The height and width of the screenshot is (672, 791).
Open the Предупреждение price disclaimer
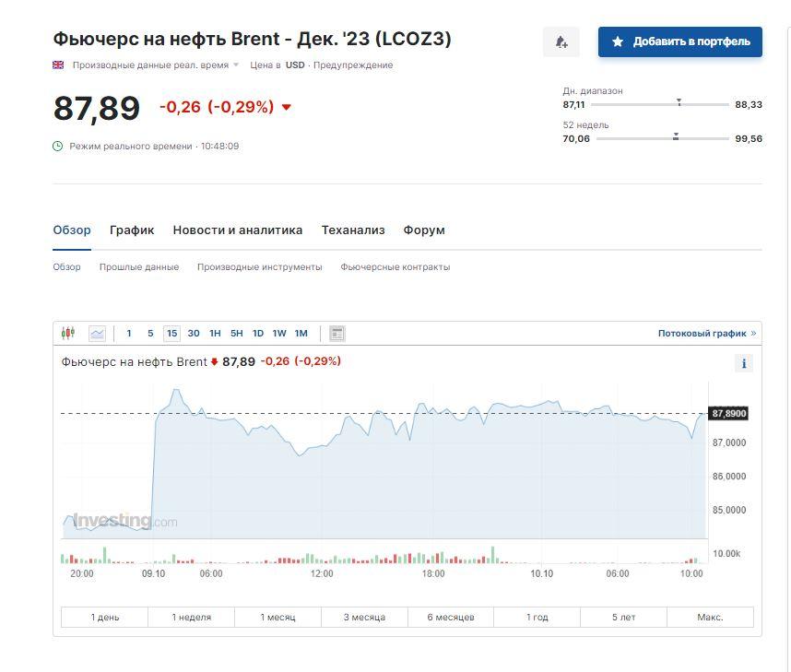[353, 65]
